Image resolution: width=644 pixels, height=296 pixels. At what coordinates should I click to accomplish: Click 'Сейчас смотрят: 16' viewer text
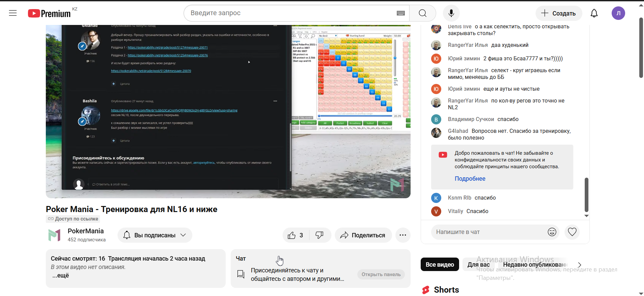78,259
